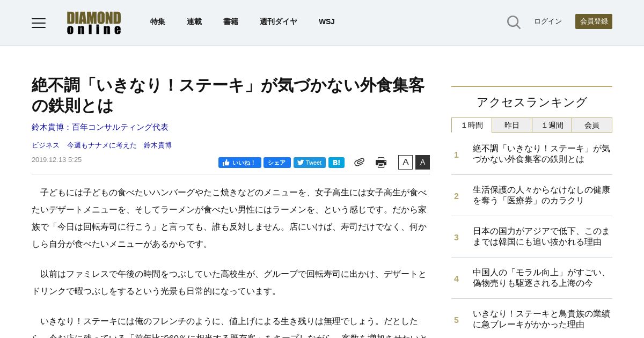
Task: Open rank 5 article いきなり！ステーキと鳥貴族
Action: 541,319
